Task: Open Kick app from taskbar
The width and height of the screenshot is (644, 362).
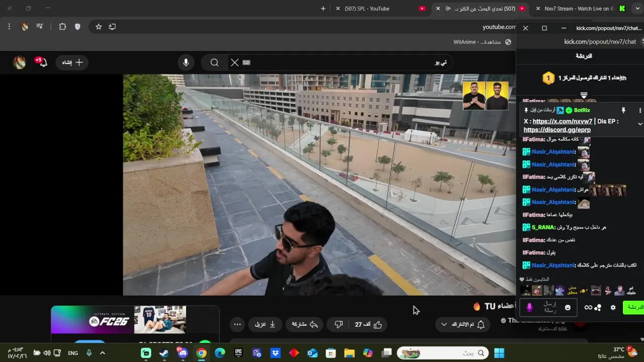Action: [x=146, y=353]
